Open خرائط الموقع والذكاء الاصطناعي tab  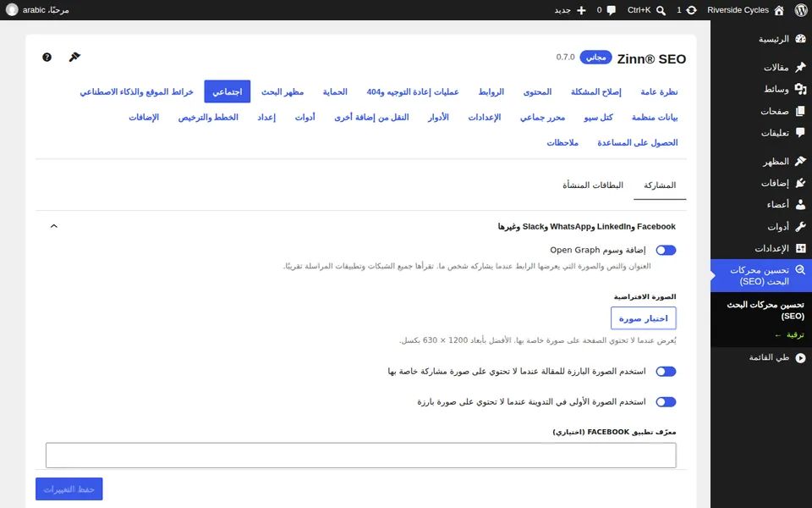pyautogui.click(x=136, y=91)
